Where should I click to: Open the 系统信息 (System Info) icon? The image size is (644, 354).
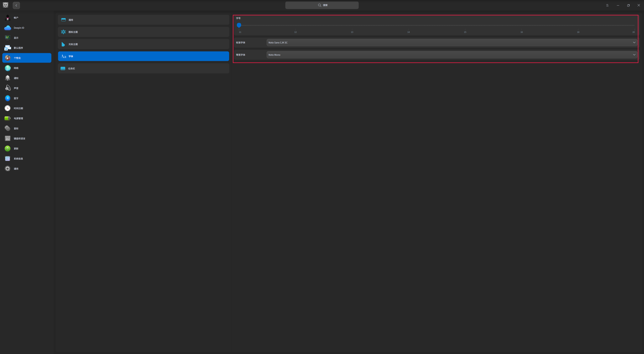[x=8, y=158]
